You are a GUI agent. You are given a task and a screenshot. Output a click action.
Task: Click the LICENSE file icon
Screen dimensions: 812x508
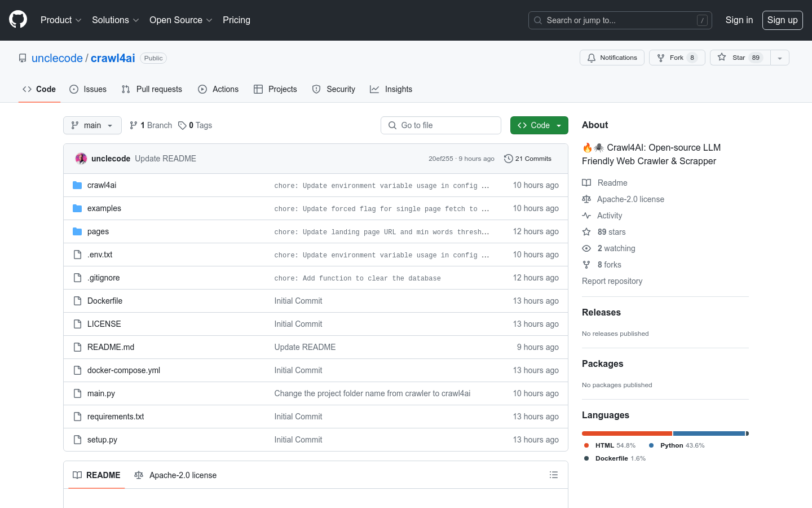tap(77, 324)
